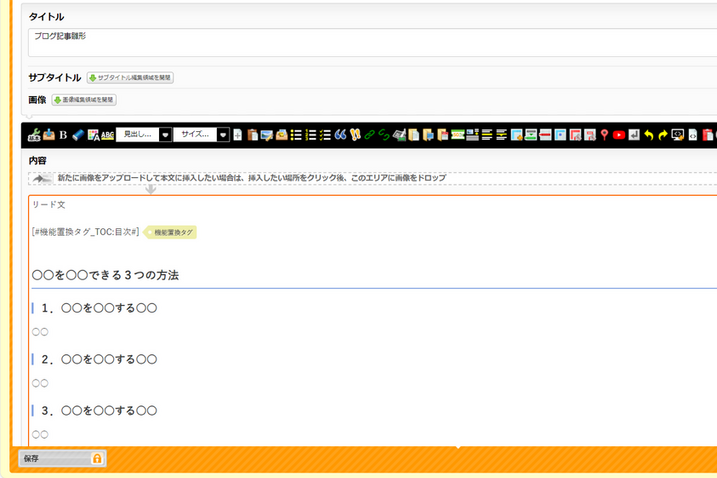The image size is (717, 478).
Task: Click the タイトル input field
Action: (370, 42)
